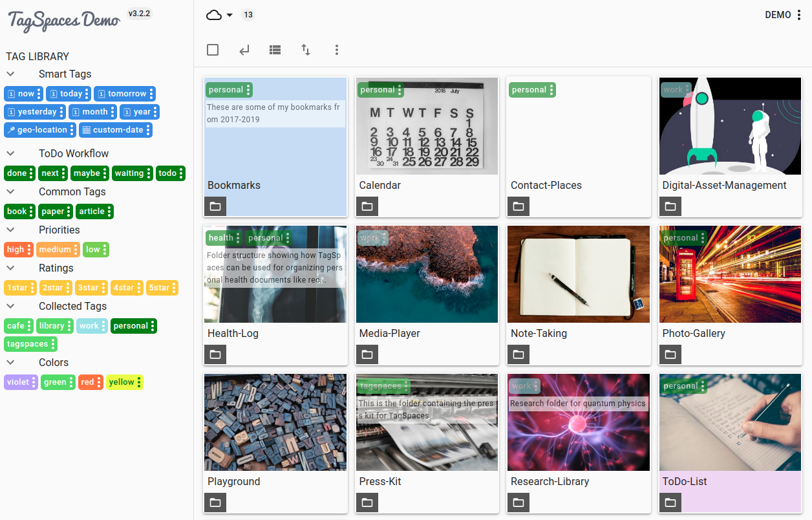Open options dots on the 'book' tag
The image size is (812, 520).
click(32, 211)
